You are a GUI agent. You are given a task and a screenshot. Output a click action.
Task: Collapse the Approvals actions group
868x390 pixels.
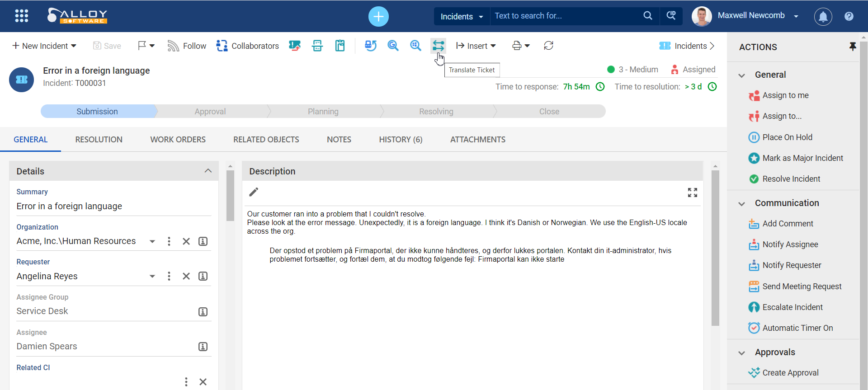click(741, 352)
